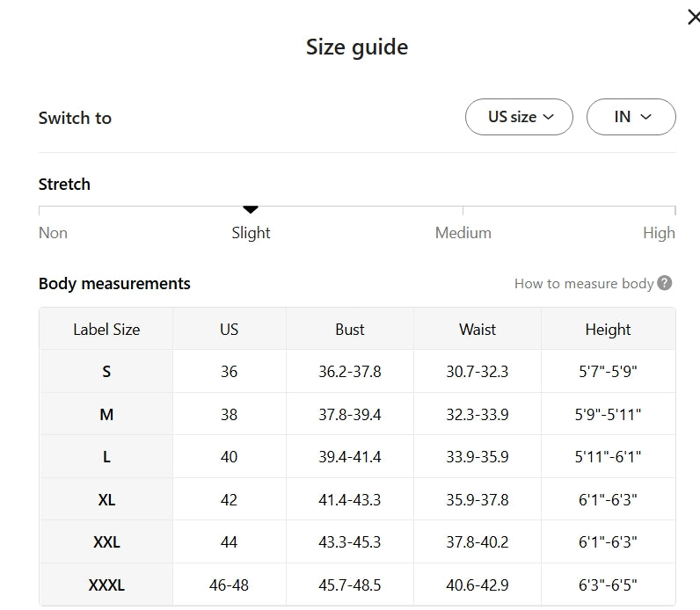The image size is (700, 610).
Task: Select the XL size row label
Action: [x=106, y=500]
